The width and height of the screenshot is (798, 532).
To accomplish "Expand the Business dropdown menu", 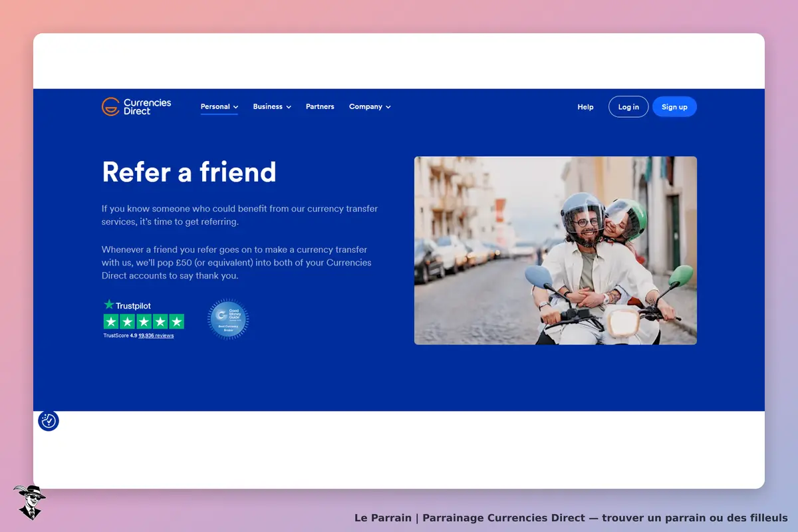I will click(x=272, y=106).
